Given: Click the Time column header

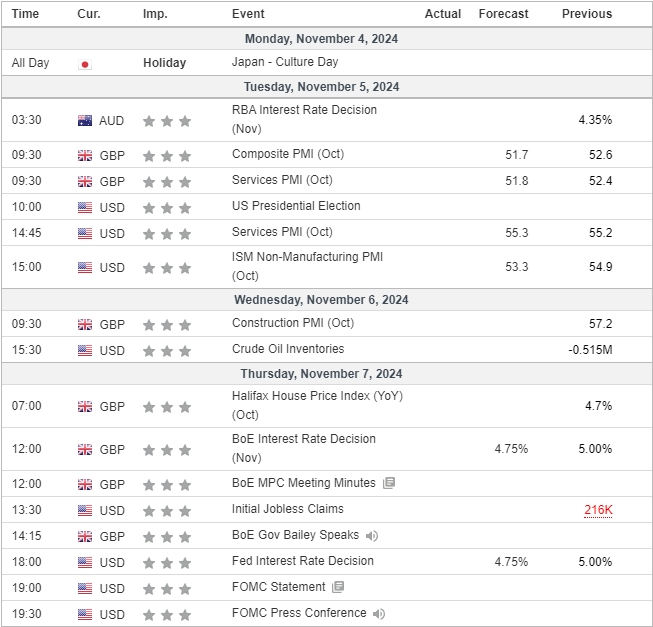Looking at the screenshot, I should (x=25, y=14).
